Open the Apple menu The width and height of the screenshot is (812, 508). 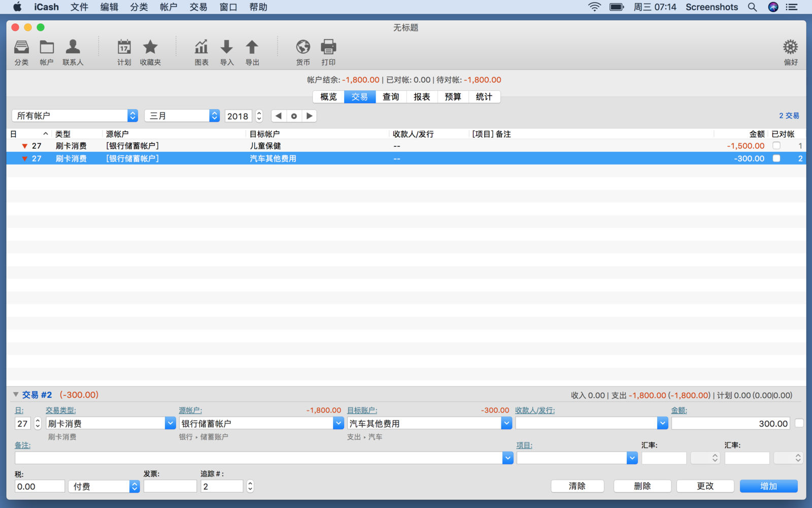click(x=17, y=7)
